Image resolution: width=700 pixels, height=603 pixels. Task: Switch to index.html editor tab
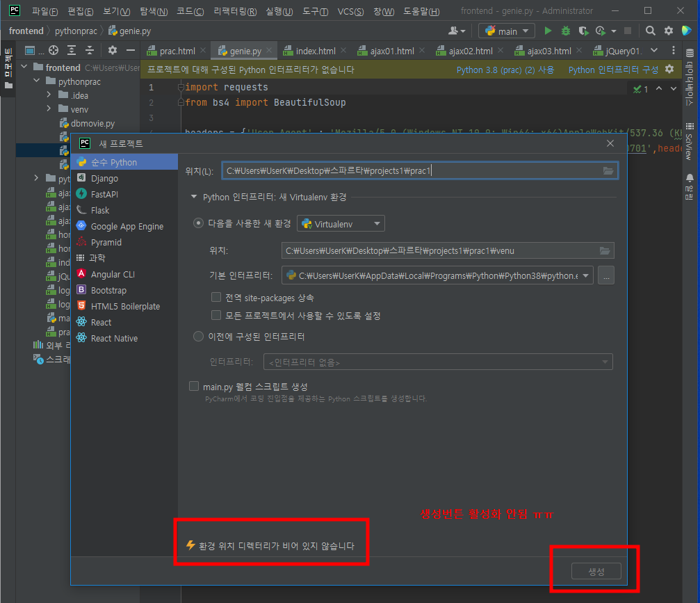pos(315,51)
